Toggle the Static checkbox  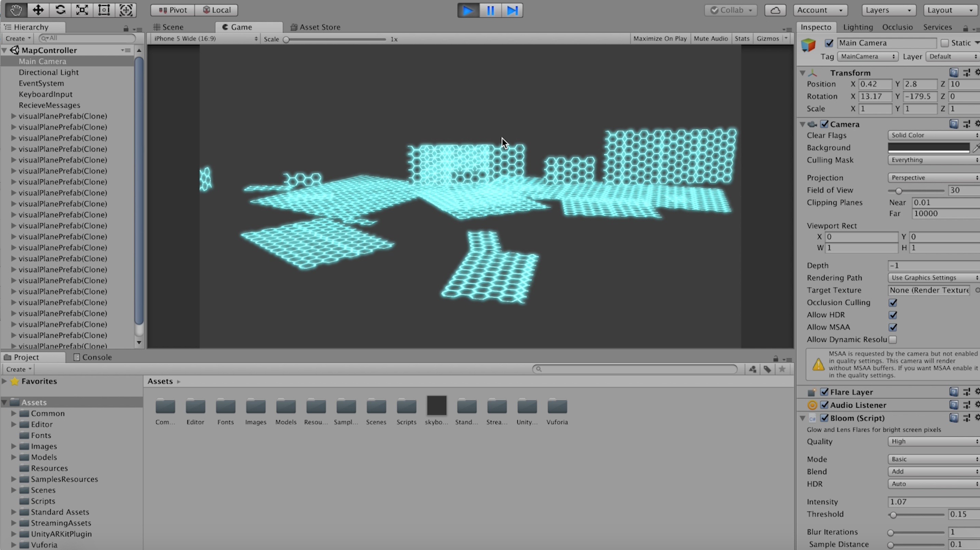(x=944, y=43)
